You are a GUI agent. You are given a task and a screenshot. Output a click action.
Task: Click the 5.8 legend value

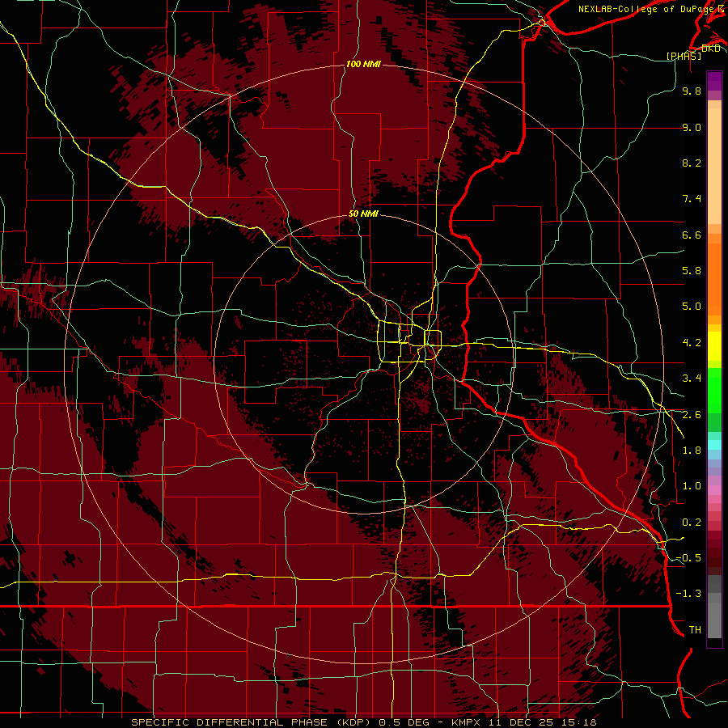click(692, 271)
